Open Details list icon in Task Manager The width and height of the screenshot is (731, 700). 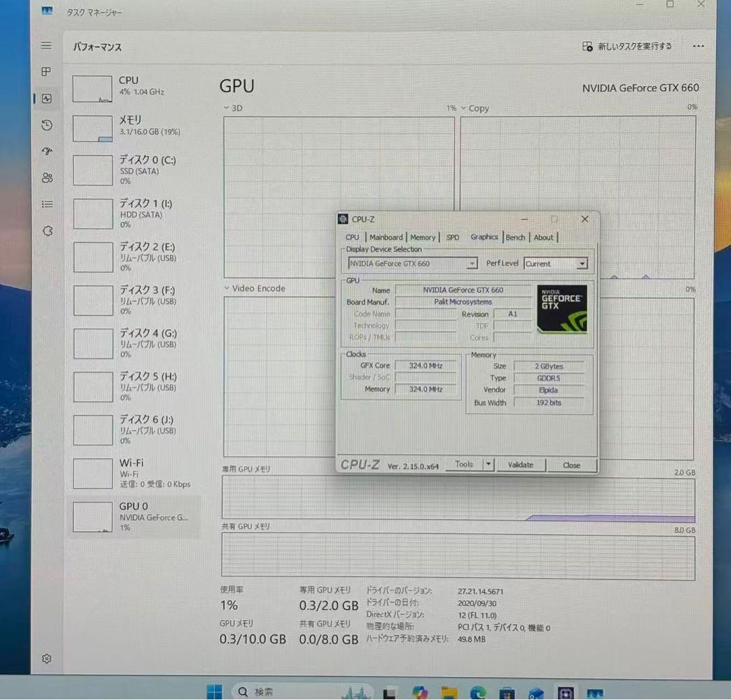[47, 204]
